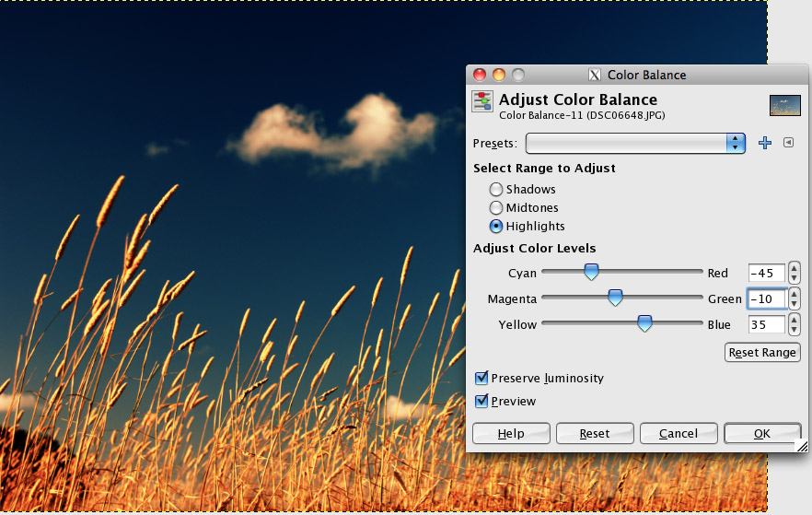
Task: Click the Green value field showing -10
Action: [x=766, y=298]
